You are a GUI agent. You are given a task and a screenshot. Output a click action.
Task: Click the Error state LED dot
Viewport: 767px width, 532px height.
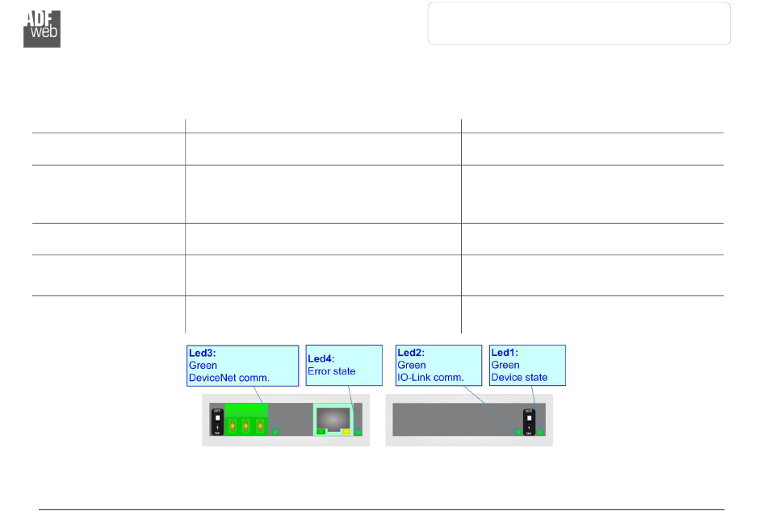point(358,432)
